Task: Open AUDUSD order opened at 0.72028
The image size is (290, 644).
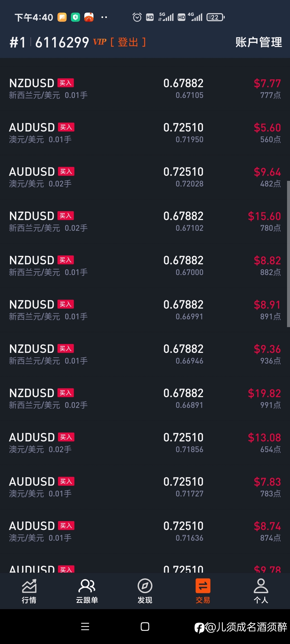Action: [x=145, y=177]
